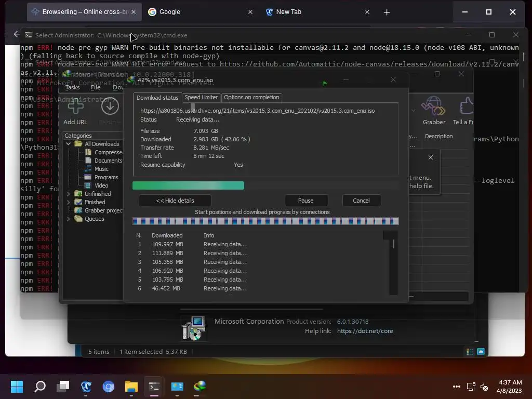Switch File Explorer to details view icon
This screenshot has height=399, width=532.
click(x=470, y=352)
